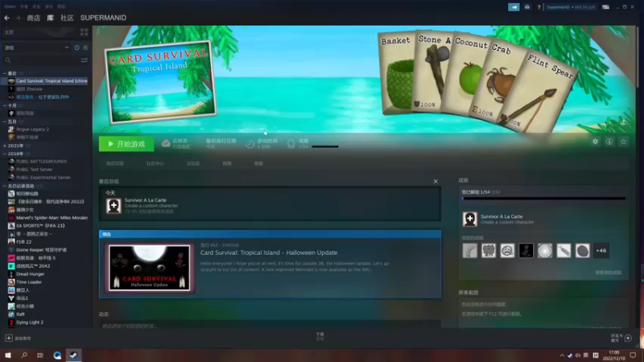This screenshot has width=644, height=362.
Task: Close the post-game summary panel
Action: click(436, 182)
